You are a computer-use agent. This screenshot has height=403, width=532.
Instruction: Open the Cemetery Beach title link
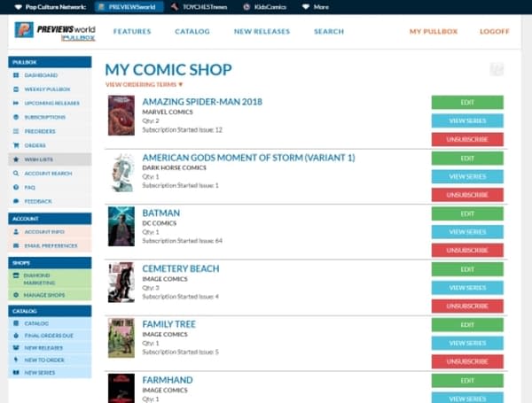pos(181,268)
